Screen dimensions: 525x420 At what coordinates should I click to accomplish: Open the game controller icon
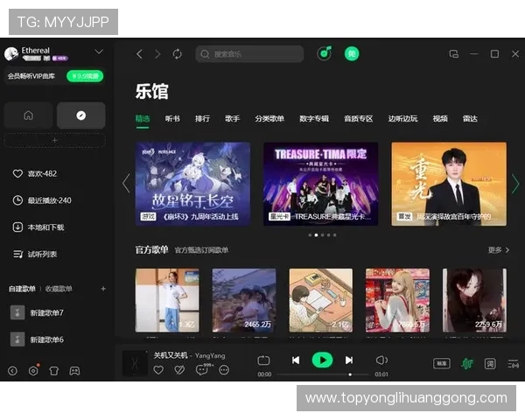[x=74, y=371]
